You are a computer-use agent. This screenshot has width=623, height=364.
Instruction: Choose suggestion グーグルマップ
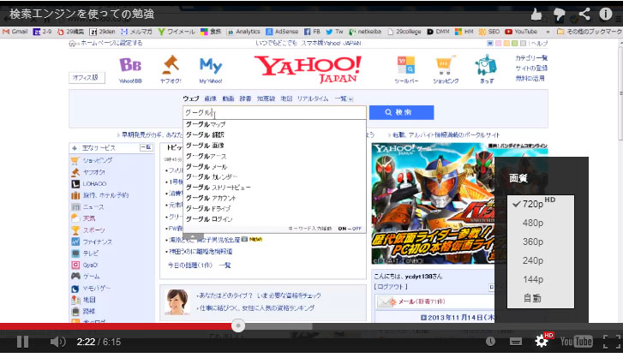pyautogui.click(x=274, y=125)
